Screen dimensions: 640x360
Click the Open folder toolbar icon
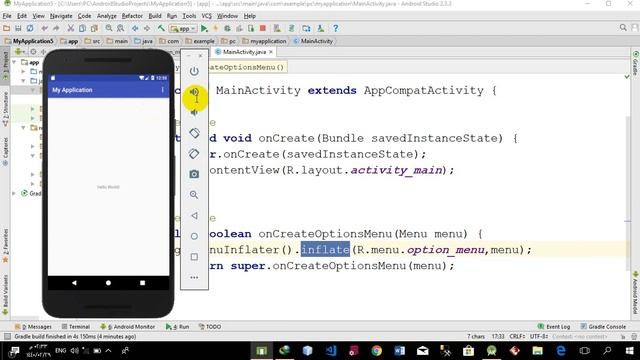(6, 28)
